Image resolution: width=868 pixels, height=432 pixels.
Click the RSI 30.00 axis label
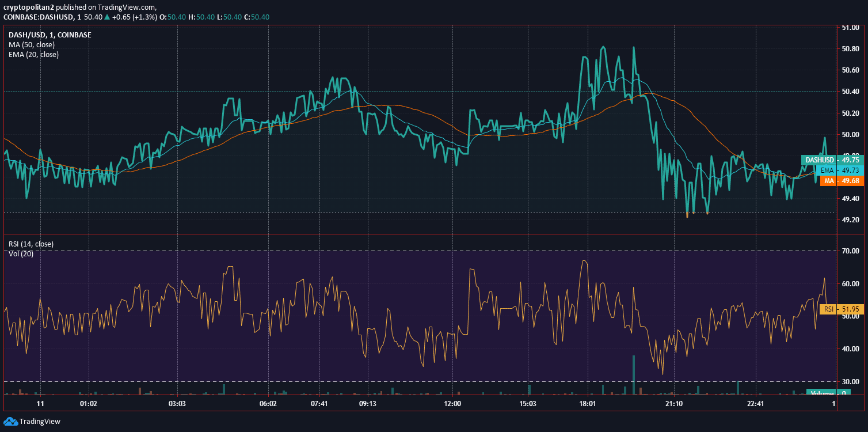pyautogui.click(x=851, y=382)
